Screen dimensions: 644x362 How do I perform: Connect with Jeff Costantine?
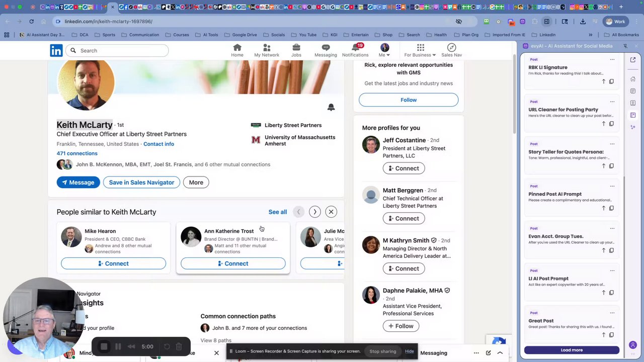coord(404,168)
